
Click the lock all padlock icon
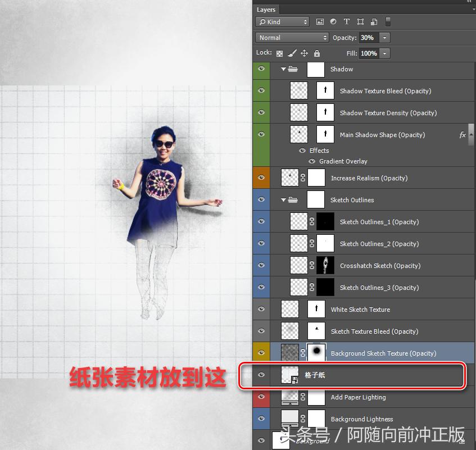(x=317, y=53)
